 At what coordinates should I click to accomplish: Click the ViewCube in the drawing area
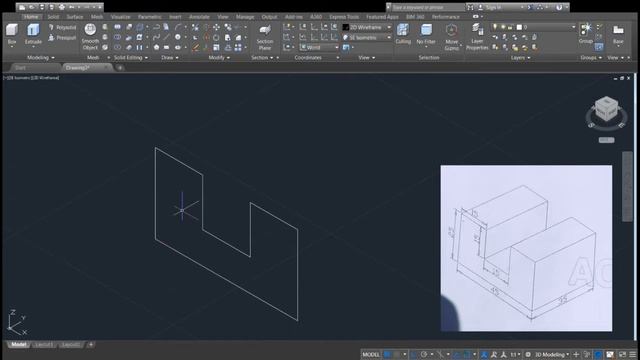606,109
